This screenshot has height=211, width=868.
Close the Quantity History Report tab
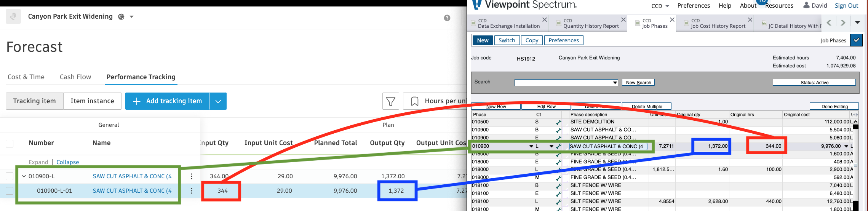click(x=623, y=20)
